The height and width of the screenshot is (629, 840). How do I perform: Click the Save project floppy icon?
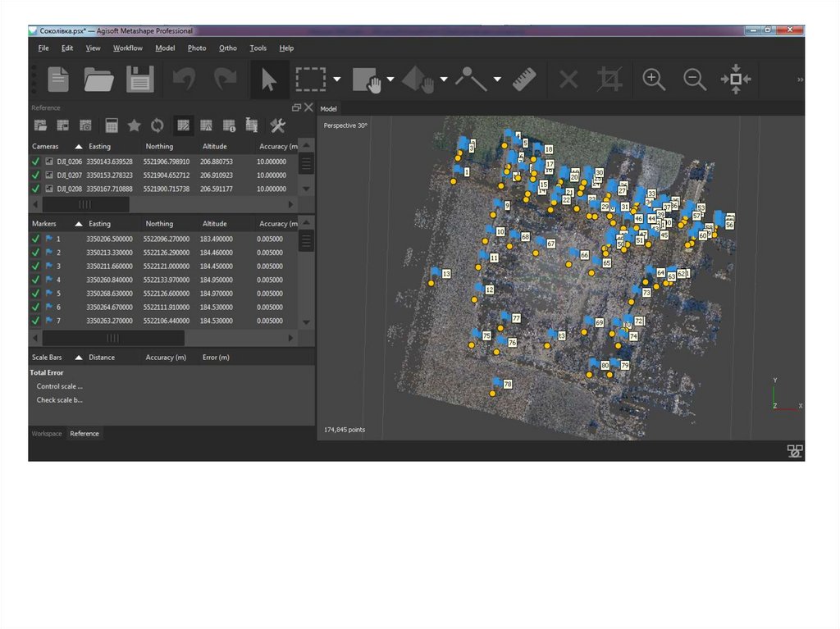[x=140, y=80]
